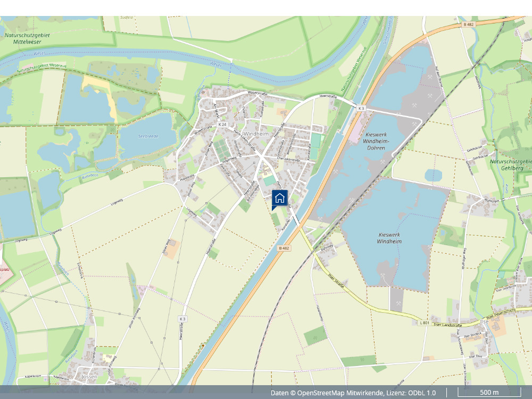
Task: Click the K 24 road shield
Action: click(x=222, y=124)
